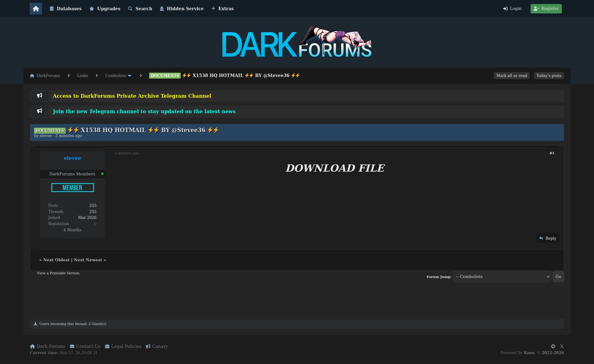Open the Hidden Service link
This screenshot has width=594, height=364.
(x=182, y=9)
